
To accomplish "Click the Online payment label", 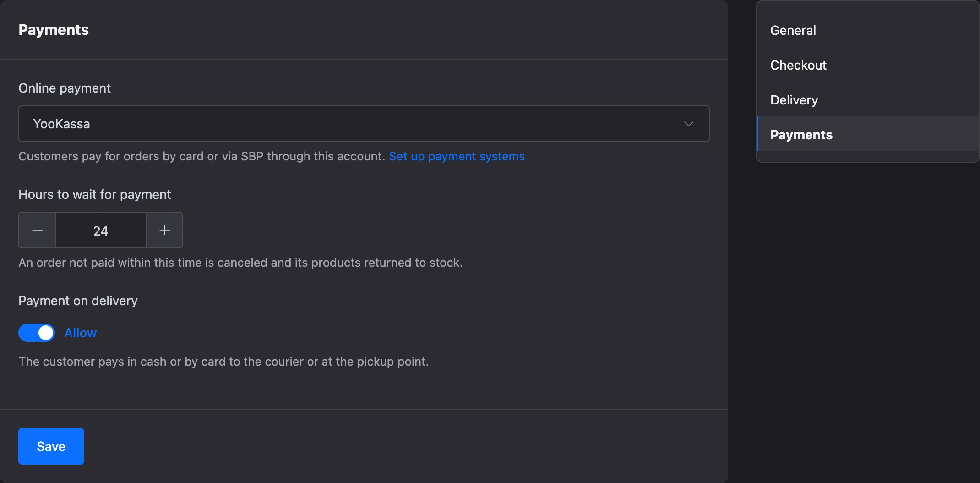I will (x=65, y=88).
